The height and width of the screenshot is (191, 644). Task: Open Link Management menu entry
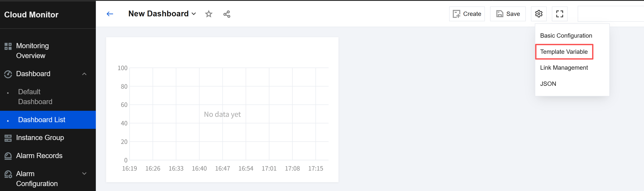[x=564, y=68]
